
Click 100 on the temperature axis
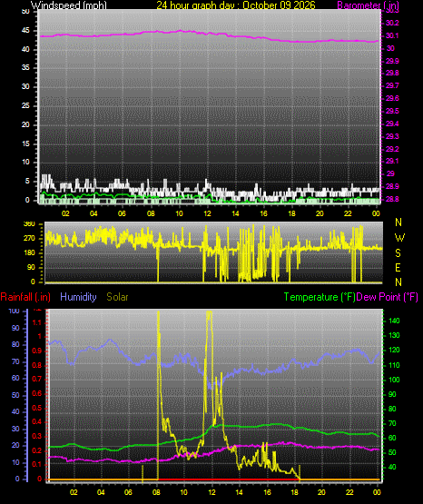[x=394, y=380]
